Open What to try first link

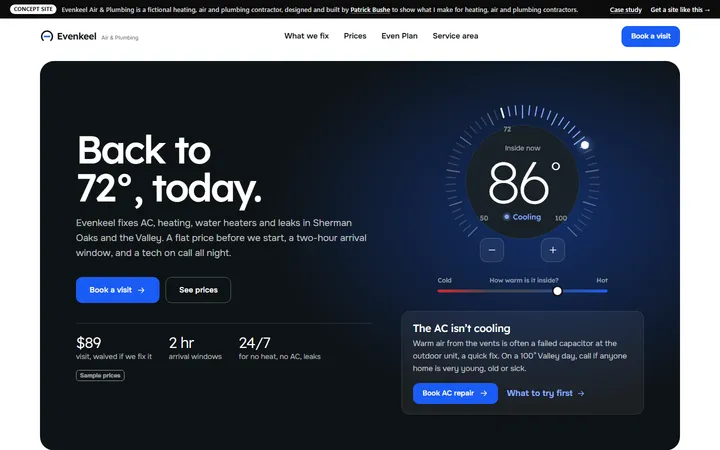[546, 393]
